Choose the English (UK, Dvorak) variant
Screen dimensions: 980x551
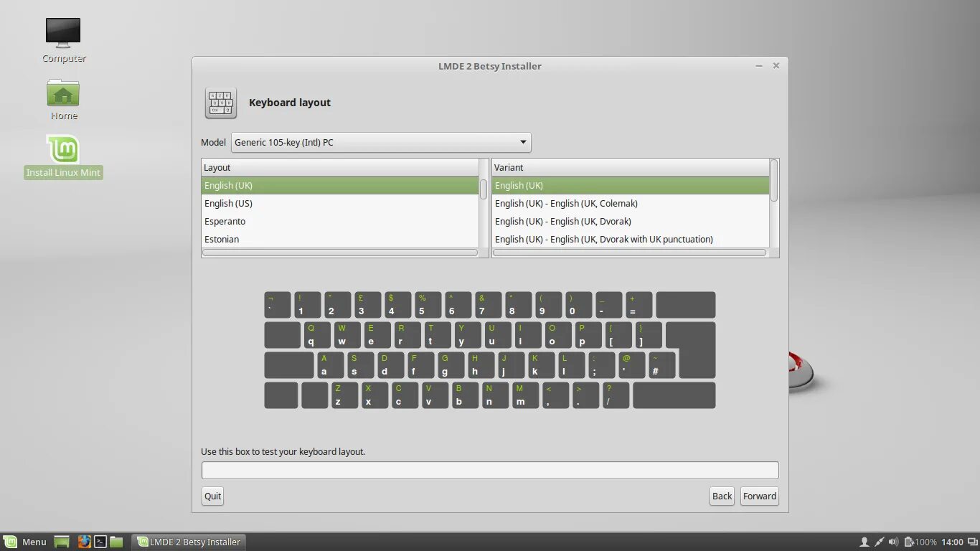(631, 221)
